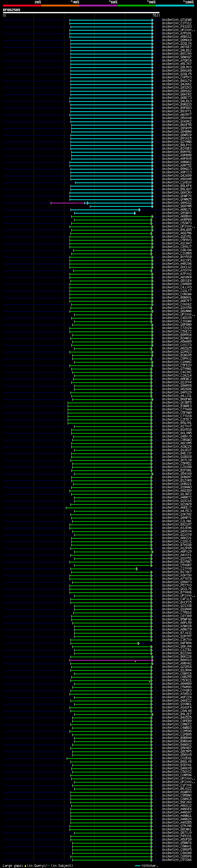Select the query label BP062509
This screenshot has width=197, height=868.
11,10
